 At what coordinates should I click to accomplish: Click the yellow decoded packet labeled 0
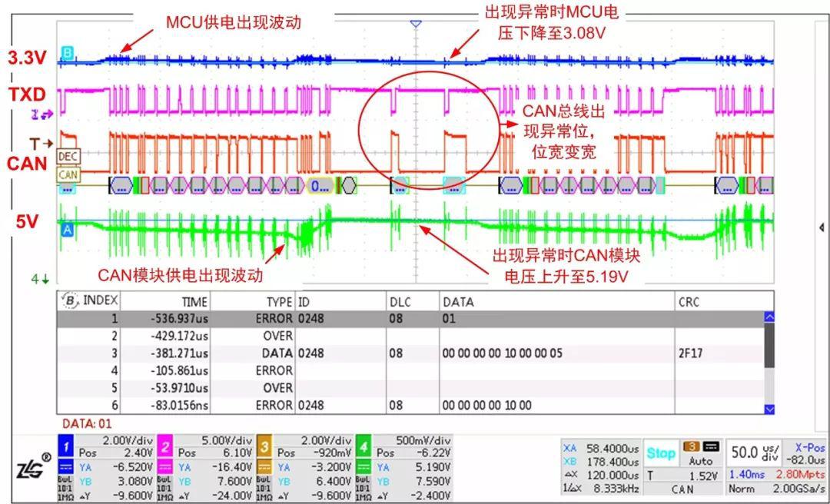320,184
